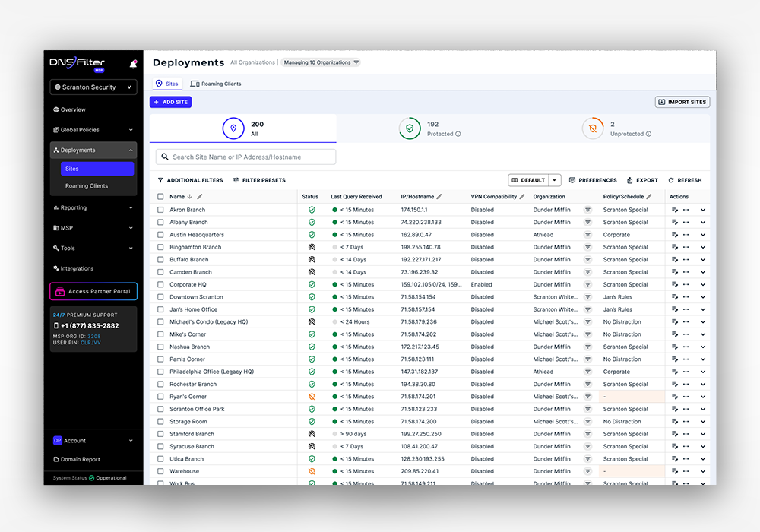The width and height of the screenshot is (760, 532).
Task: Show the 192 Protected sites card
Action: pyautogui.click(x=429, y=129)
